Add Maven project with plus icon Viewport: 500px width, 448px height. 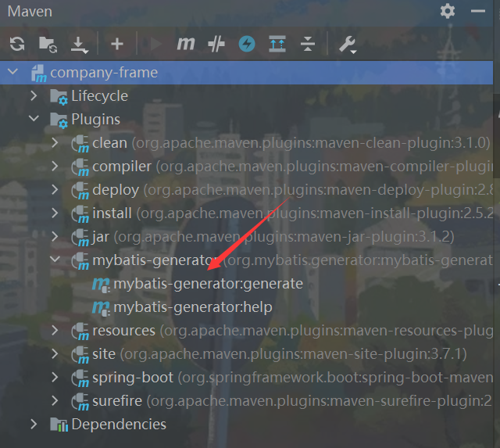(x=117, y=44)
